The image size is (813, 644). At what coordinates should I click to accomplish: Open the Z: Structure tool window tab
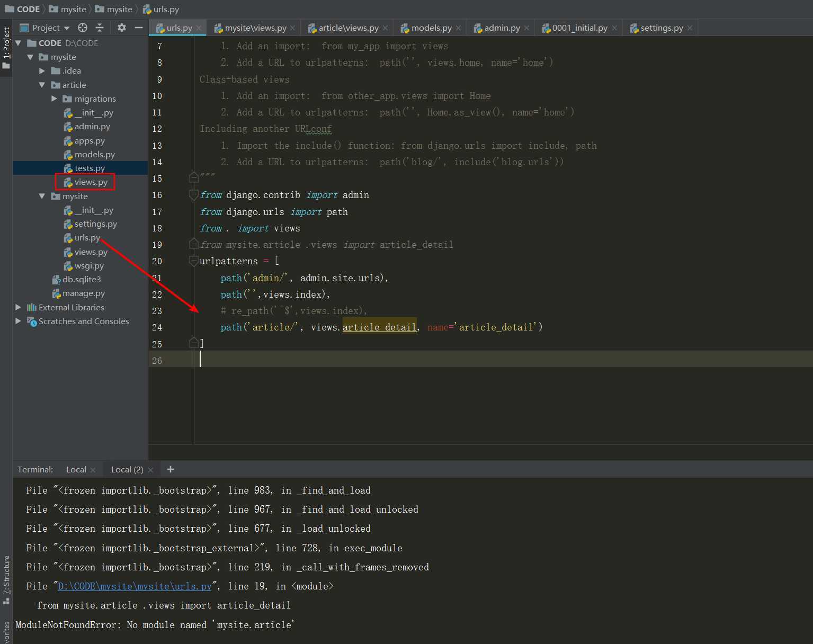coord(6,580)
